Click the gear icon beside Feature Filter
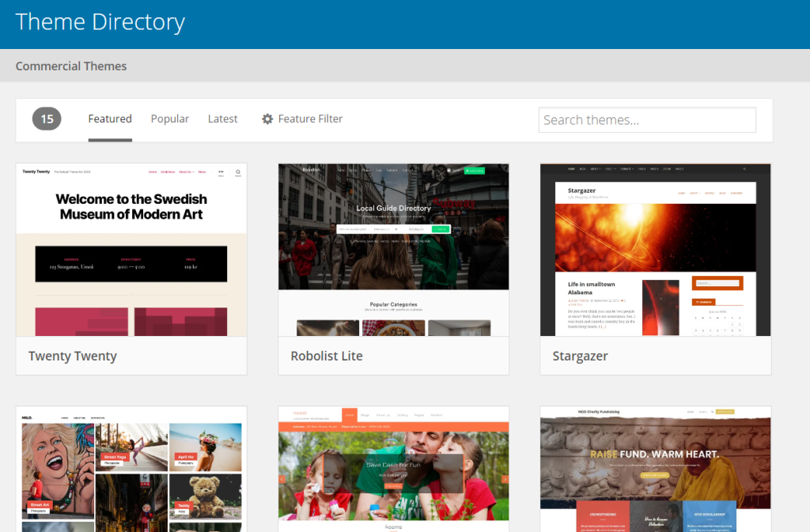810x532 pixels. (267, 119)
